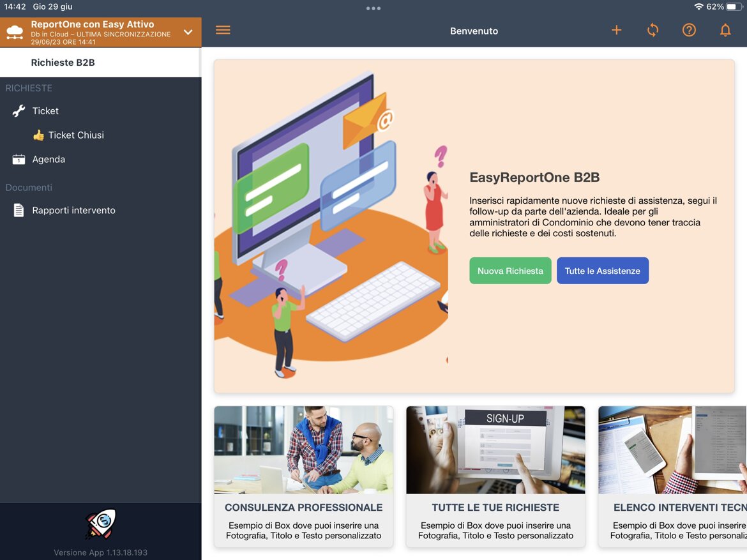Tap the cloud database icon
This screenshot has width=747, height=560.
pyautogui.click(x=15, y=32)
